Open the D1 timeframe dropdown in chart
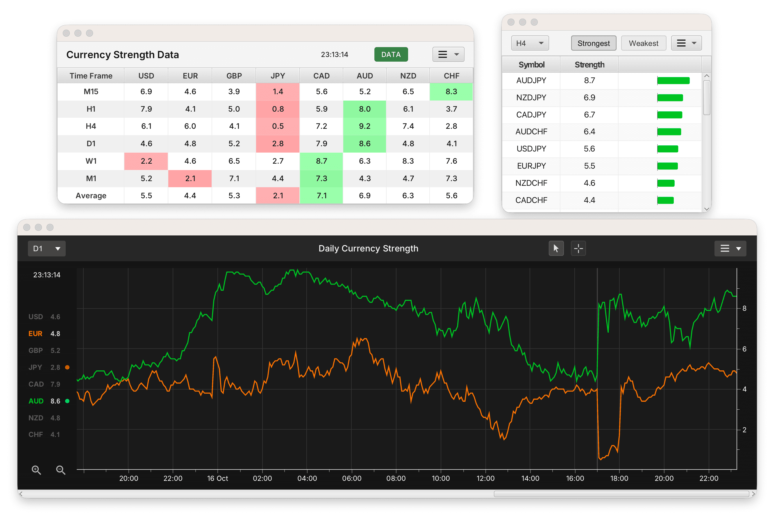This screenshot has width=779, height=532. [47, 248]
